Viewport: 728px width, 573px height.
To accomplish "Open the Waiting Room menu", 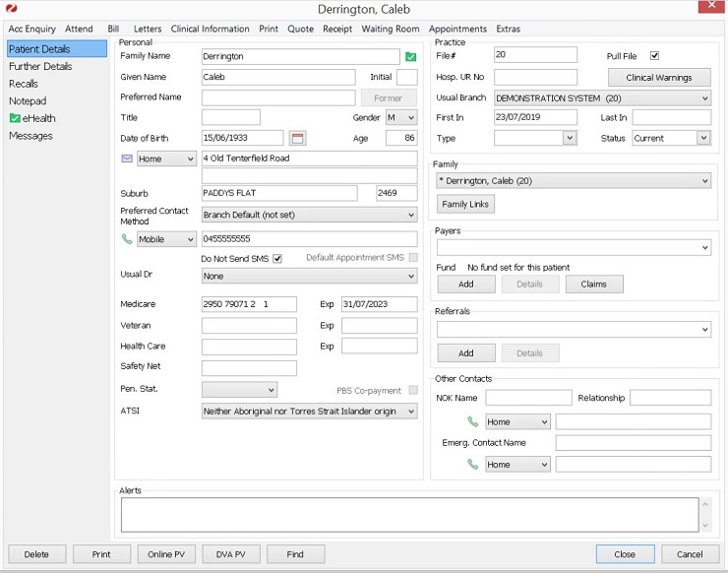I will pos(390,29).
